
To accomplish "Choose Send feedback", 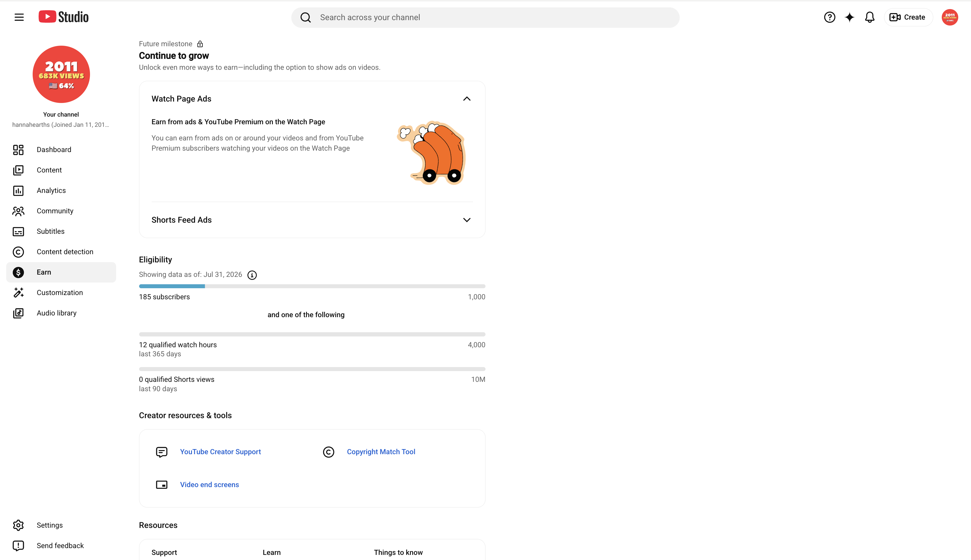I will (x=61, y=546).
